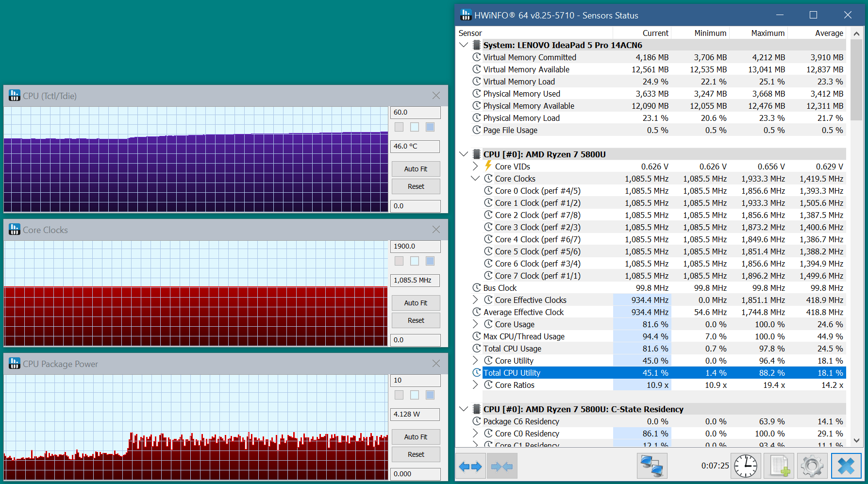
Task: Click the Minimum column header
Action: tap(700, 33)
